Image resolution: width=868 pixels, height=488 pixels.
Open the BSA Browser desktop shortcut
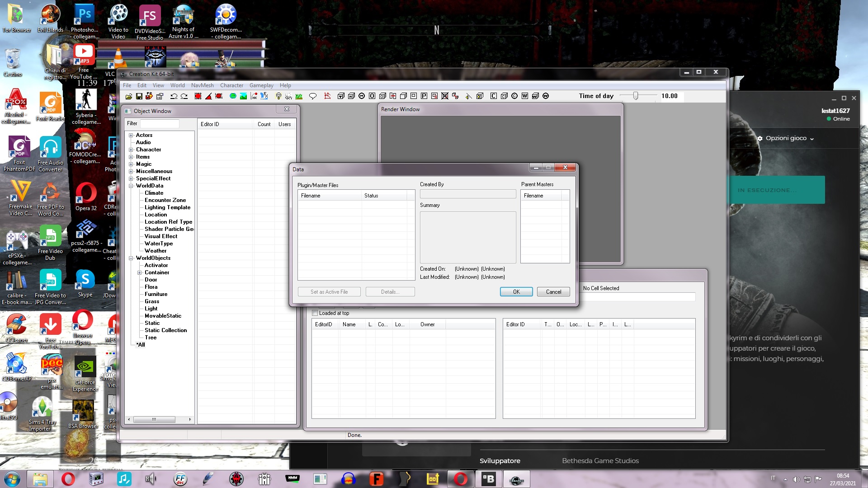(x=83, y=414)
